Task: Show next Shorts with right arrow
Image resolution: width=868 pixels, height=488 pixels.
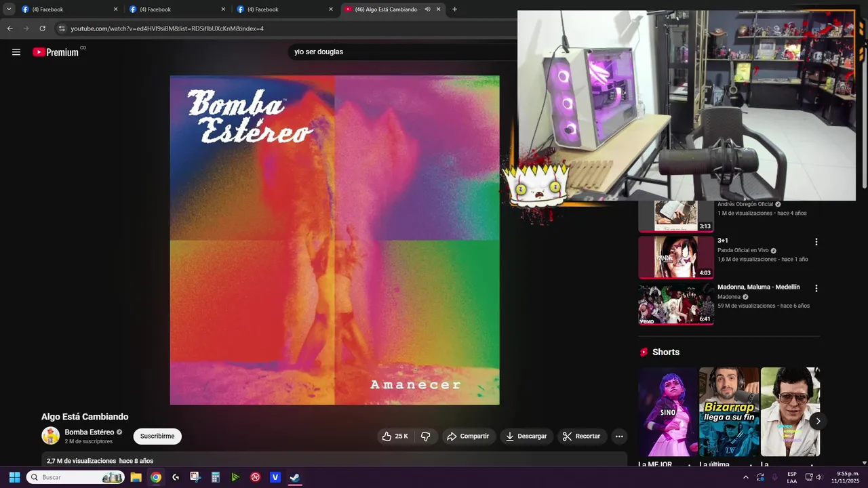Action: point(818,421)
